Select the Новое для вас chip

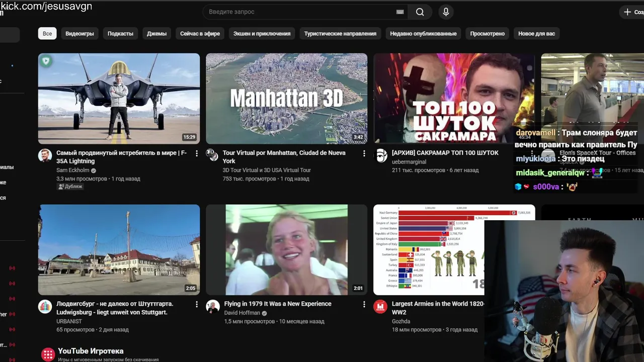(x=536, y=34)
